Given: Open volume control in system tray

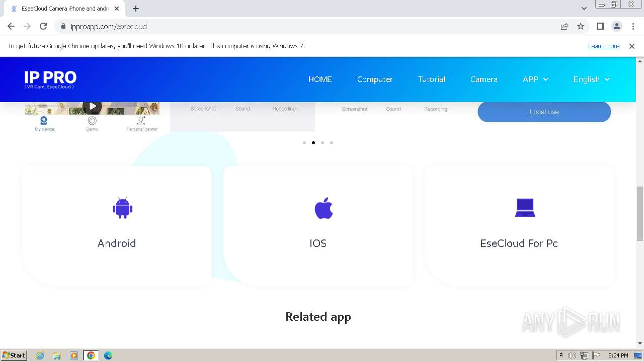Looking at the screenshot, I should click(572, 355).
